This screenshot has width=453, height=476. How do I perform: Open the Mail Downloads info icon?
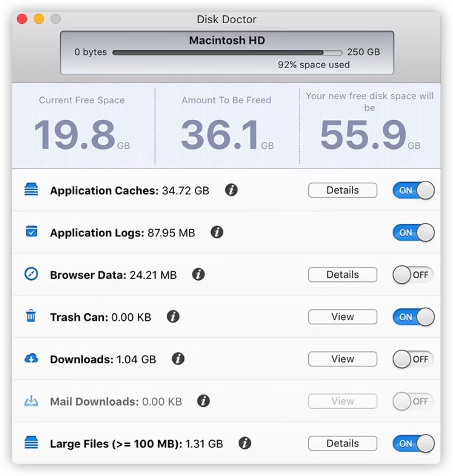(204, 401)
